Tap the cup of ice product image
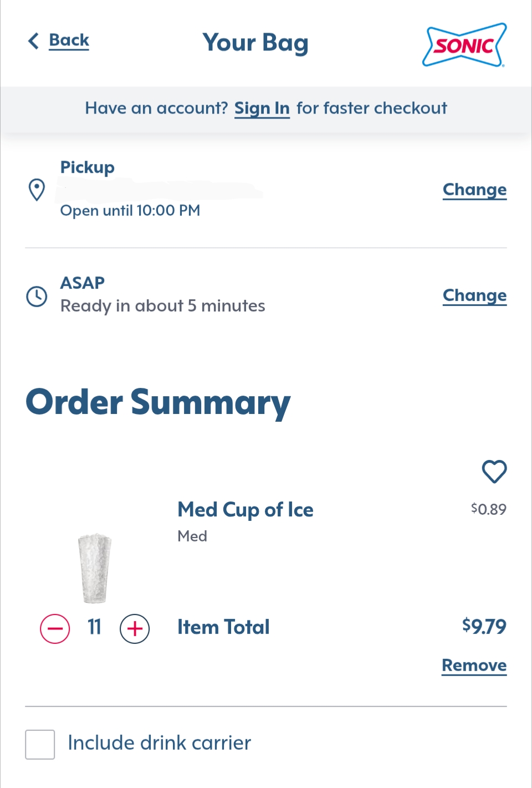 click(x=94, y=568)
